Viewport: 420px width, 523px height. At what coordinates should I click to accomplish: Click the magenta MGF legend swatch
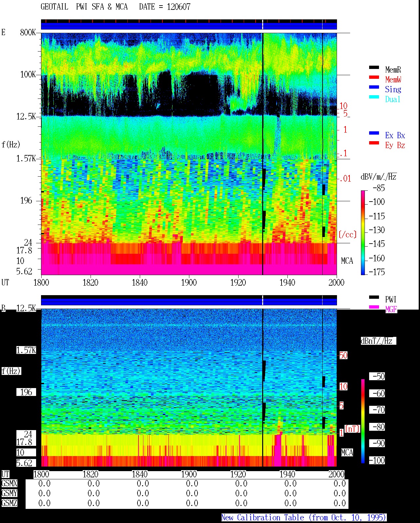click(x=374, y=307)
